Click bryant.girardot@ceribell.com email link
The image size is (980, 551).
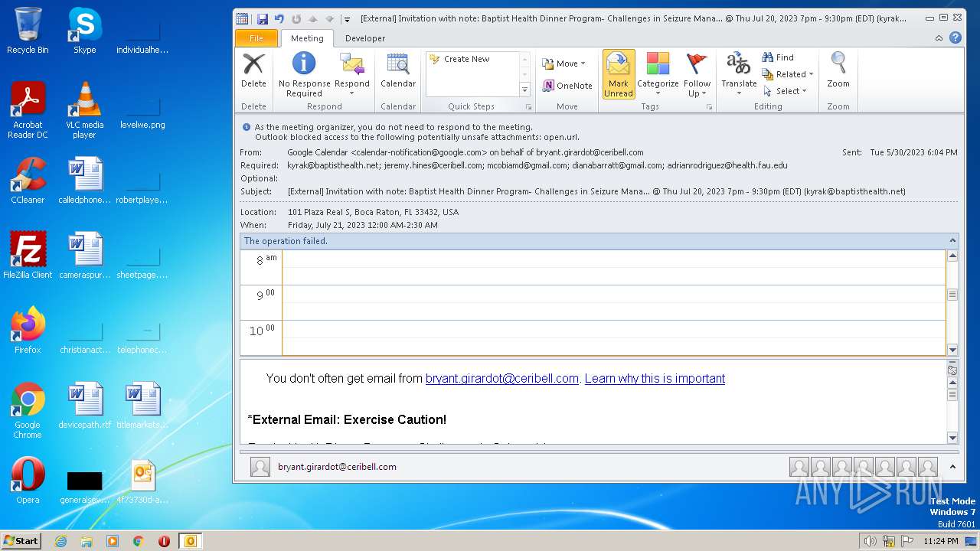coord(502,378)
